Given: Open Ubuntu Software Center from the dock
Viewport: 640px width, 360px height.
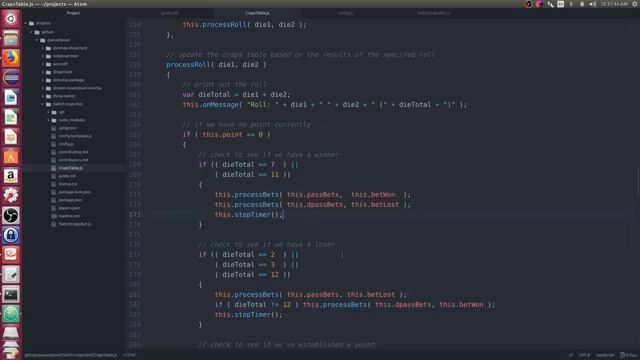Looking at the screenshot, I should pos(11,156).
